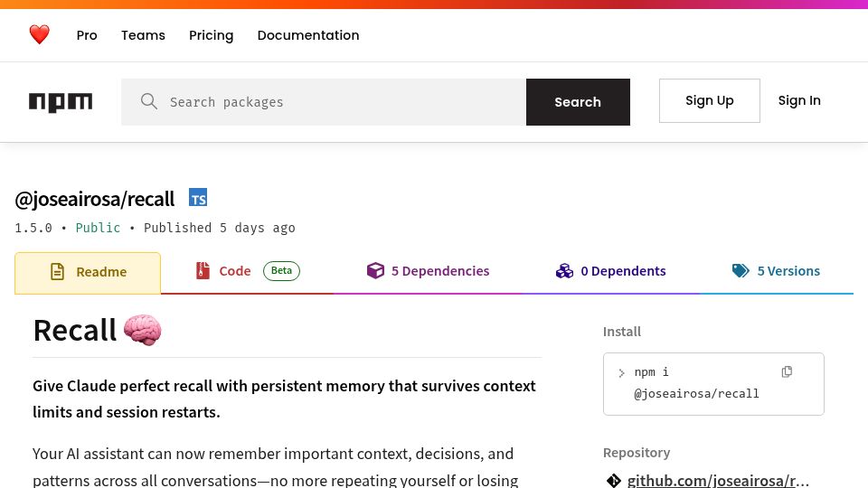
Task: Click the TypeScript TS badge icon
Action: tap(198, 197)
